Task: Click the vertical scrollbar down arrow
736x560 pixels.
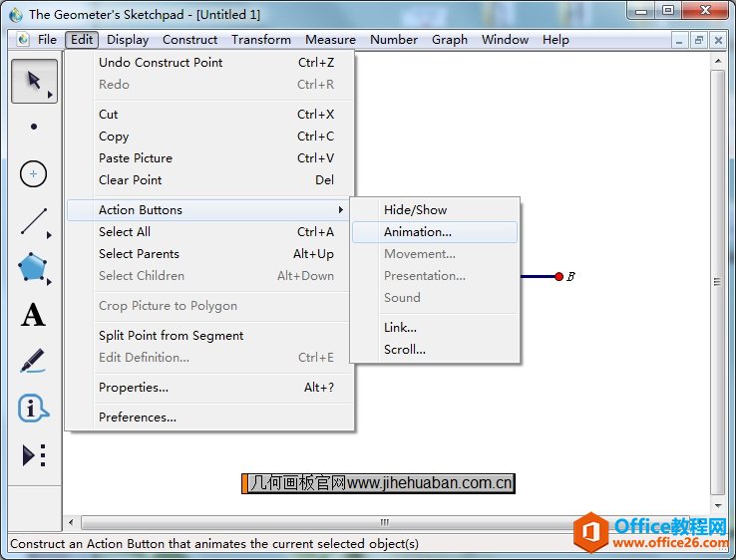Action: pos(718,506)
